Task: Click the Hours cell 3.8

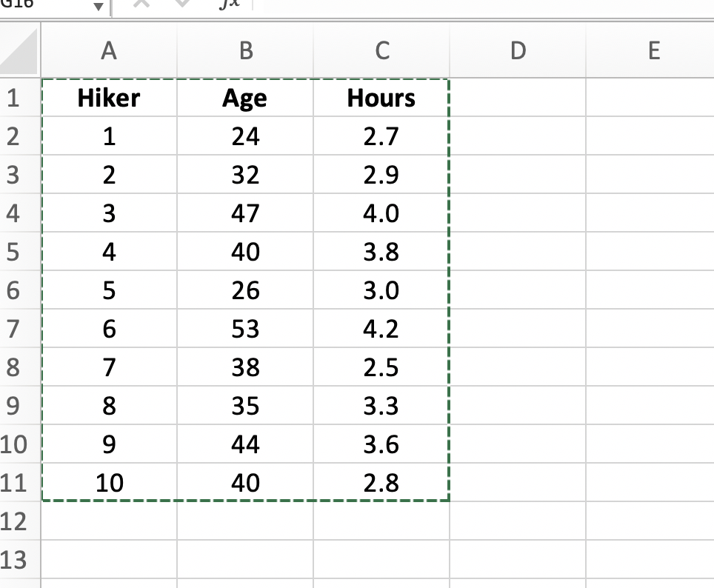Action: (381, 251)
